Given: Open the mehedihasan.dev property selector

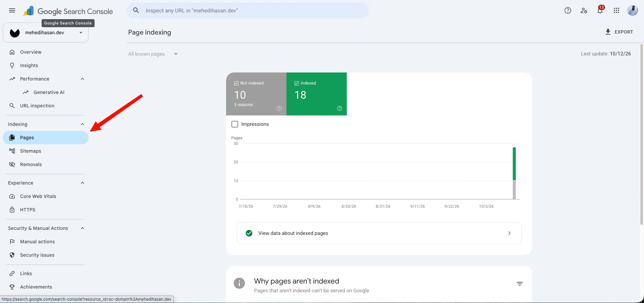Looking at the screenshot, I should point(46,33).
